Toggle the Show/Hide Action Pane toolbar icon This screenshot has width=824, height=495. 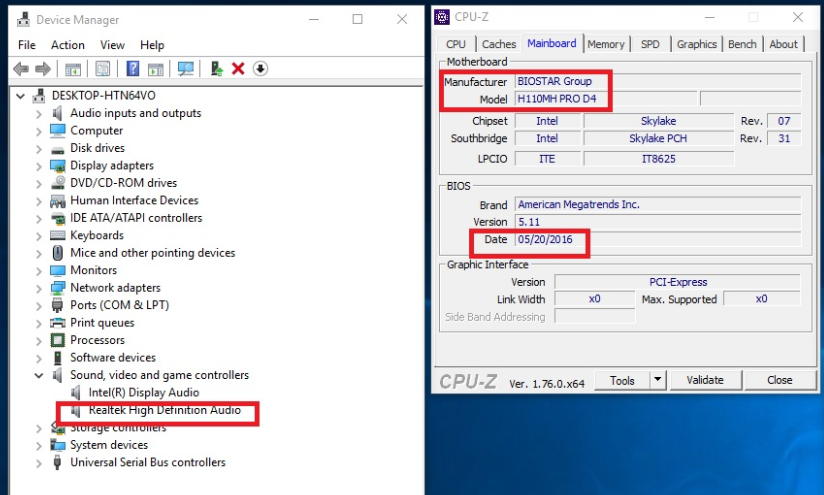pyautogui.click(x=156, y=69)
